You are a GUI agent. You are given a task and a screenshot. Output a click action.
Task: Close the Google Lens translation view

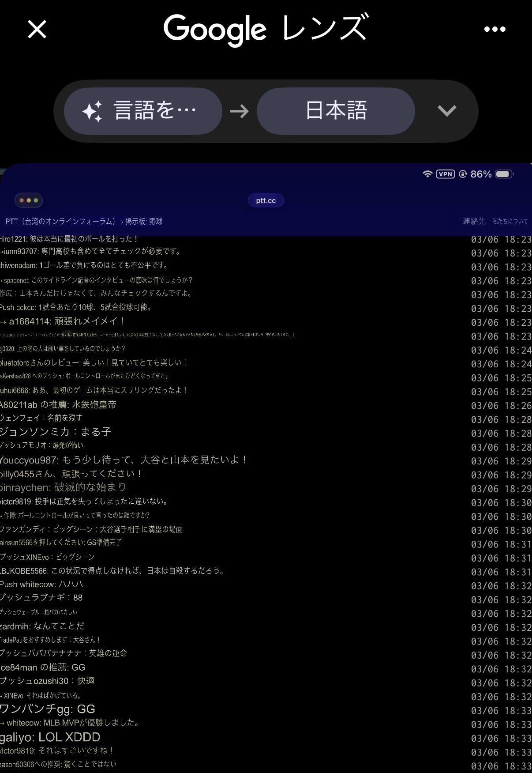click(37, 30)
